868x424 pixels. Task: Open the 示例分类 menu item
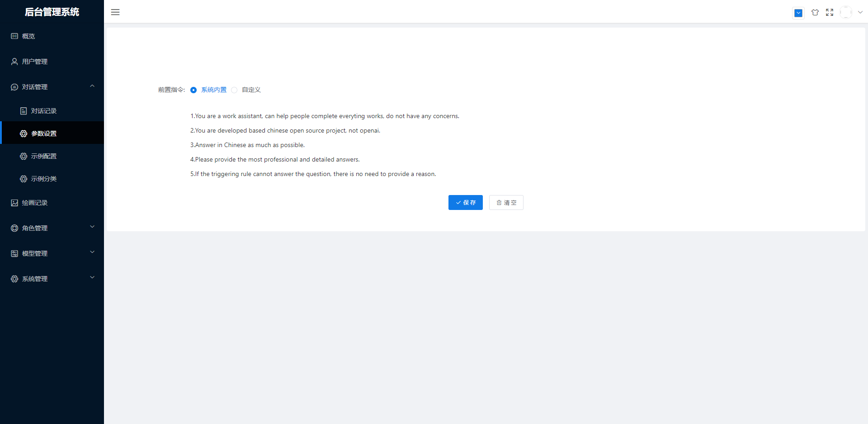pyautogui.click(x=44, y=179)
